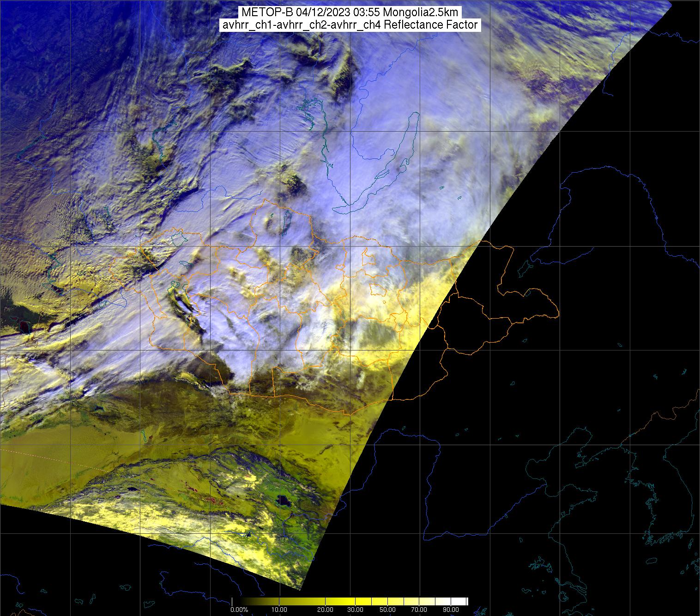Click the avhrr_ch1-avhrr_ch2-avhrr_ch4 Reflectance Factor caption
700x616 pixels.
pyautogui.click(x=350, y=25)
